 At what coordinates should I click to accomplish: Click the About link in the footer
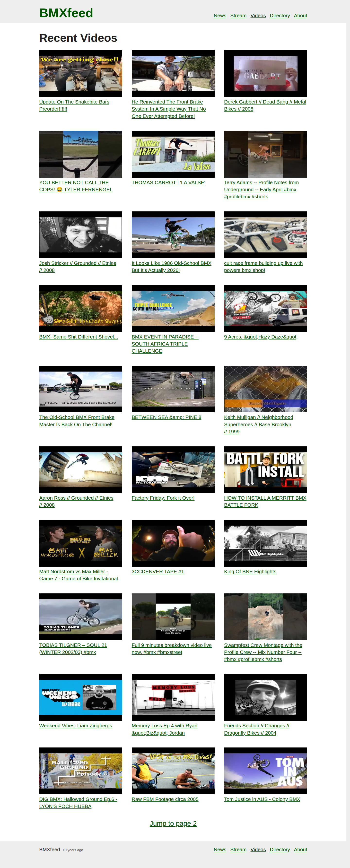(x=300, y=850)
